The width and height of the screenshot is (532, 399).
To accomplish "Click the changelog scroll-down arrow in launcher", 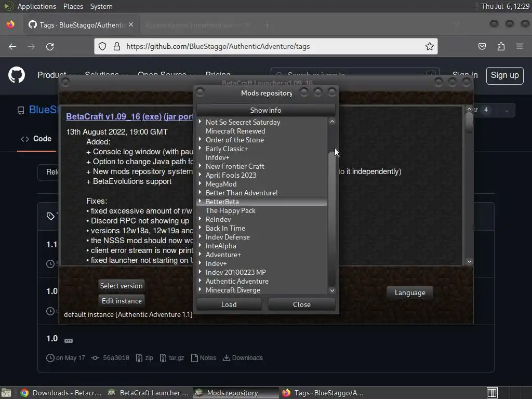I will pos(469,261).
